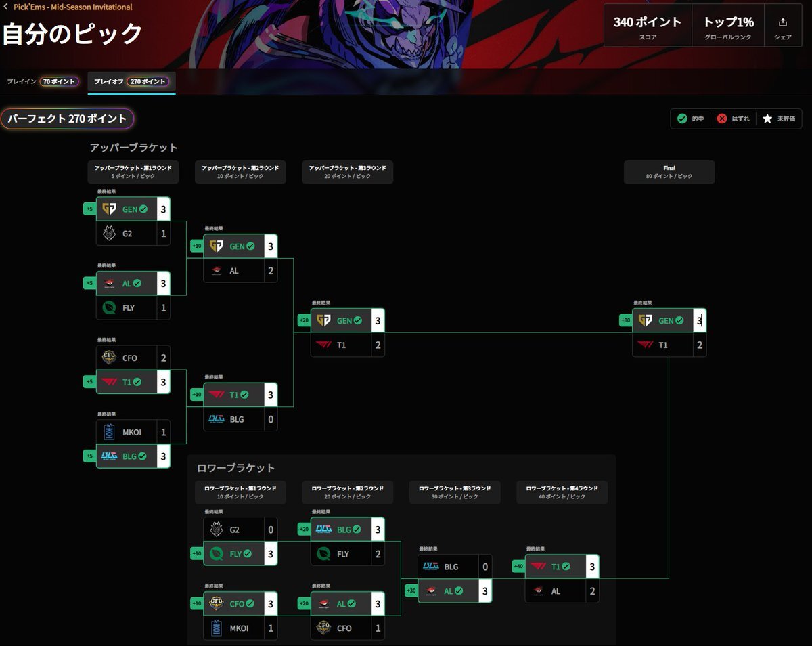The width and height of the screenshot is (812, 646).
Task: Open the Pick'Ems Mid-Season Invitational breadcrumb link
Action: click(x=73, y=7)
